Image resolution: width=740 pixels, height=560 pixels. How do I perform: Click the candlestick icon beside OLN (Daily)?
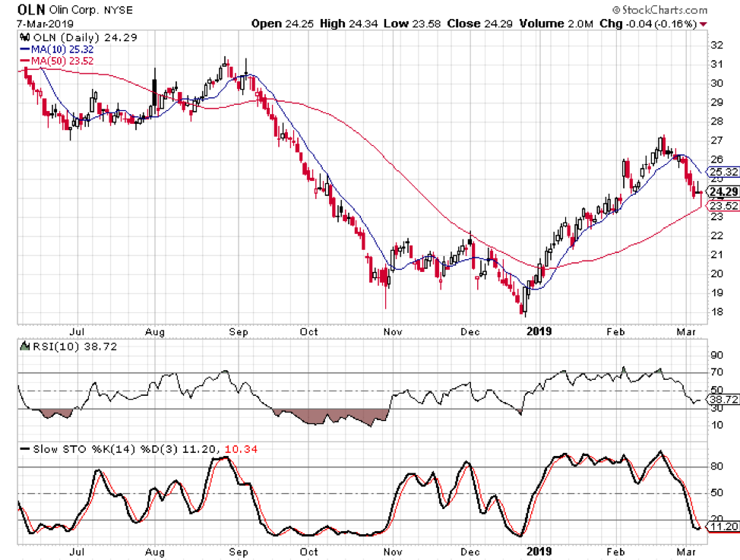point(24,37)
